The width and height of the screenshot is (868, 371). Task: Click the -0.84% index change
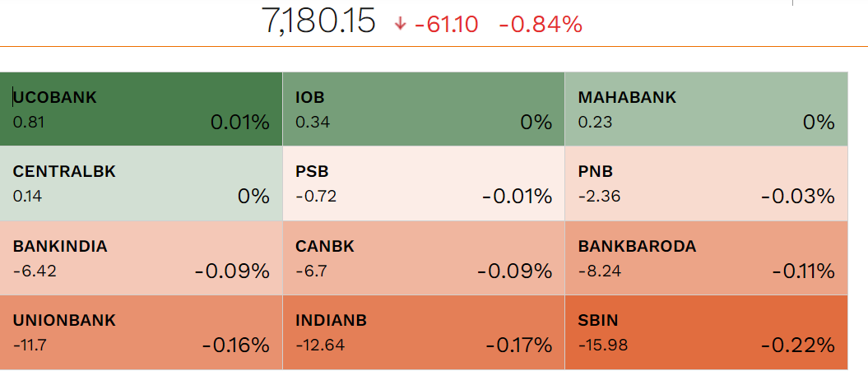pyautogui.click(x=541, y=25)
